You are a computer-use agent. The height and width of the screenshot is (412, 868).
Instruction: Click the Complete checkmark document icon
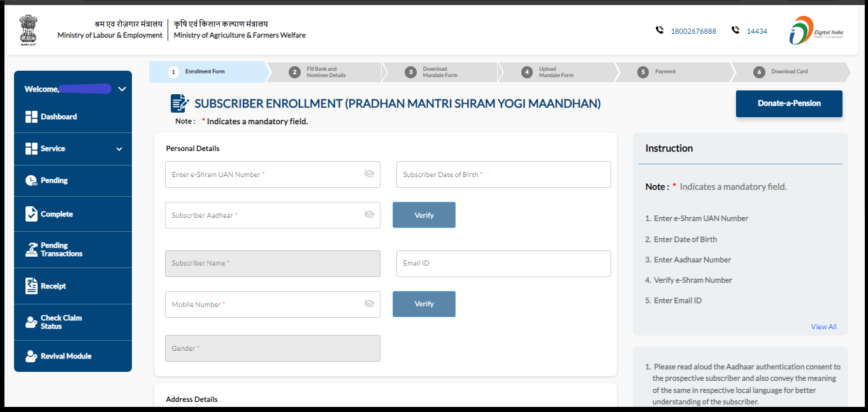click(x=31, y=214)
